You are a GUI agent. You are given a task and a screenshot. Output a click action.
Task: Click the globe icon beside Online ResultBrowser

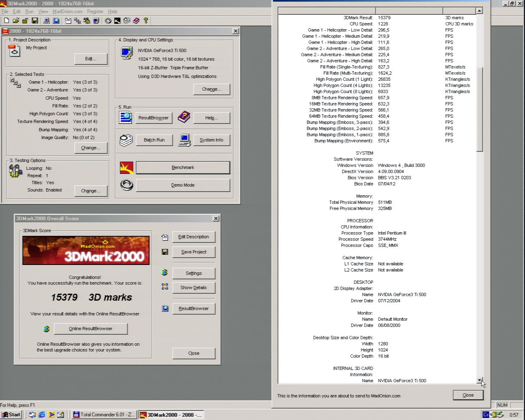(x=46, y=329)
